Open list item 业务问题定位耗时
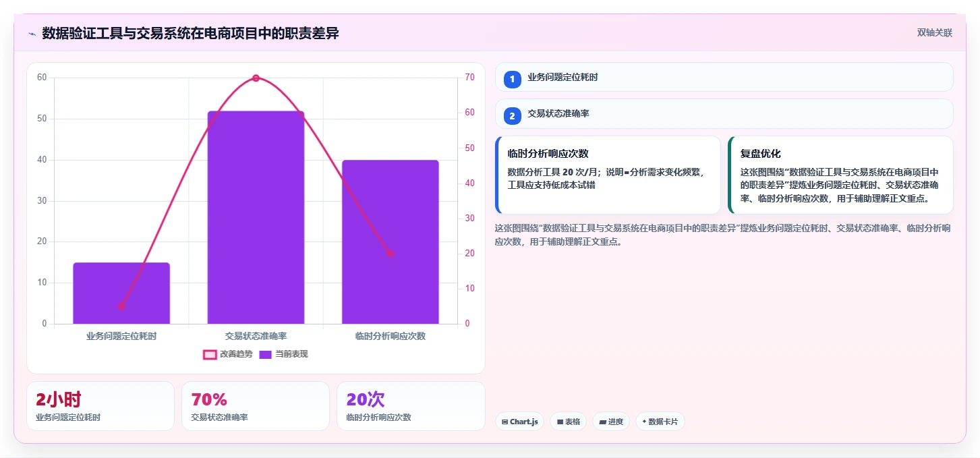 (x=724, y=77)
